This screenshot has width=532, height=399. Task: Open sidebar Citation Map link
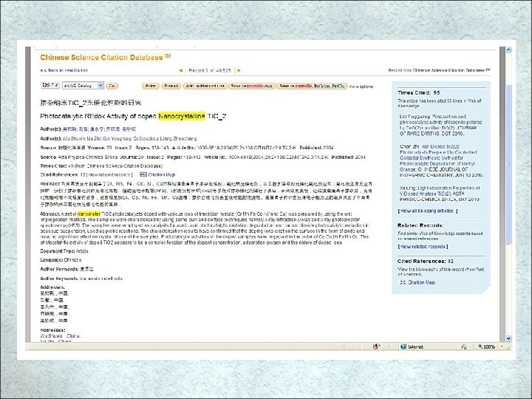pyautogui.click(x=421, y=282)
